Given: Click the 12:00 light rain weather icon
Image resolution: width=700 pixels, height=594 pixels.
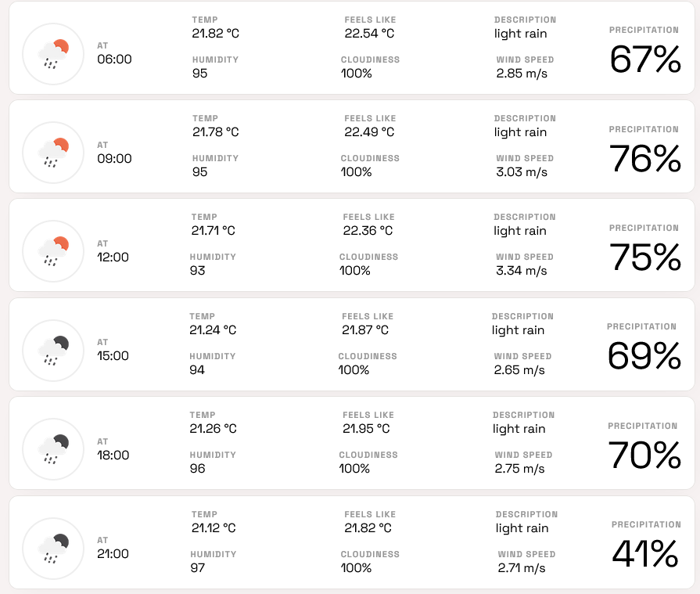Looking at the screenshot, I should (x=53, y=251).
